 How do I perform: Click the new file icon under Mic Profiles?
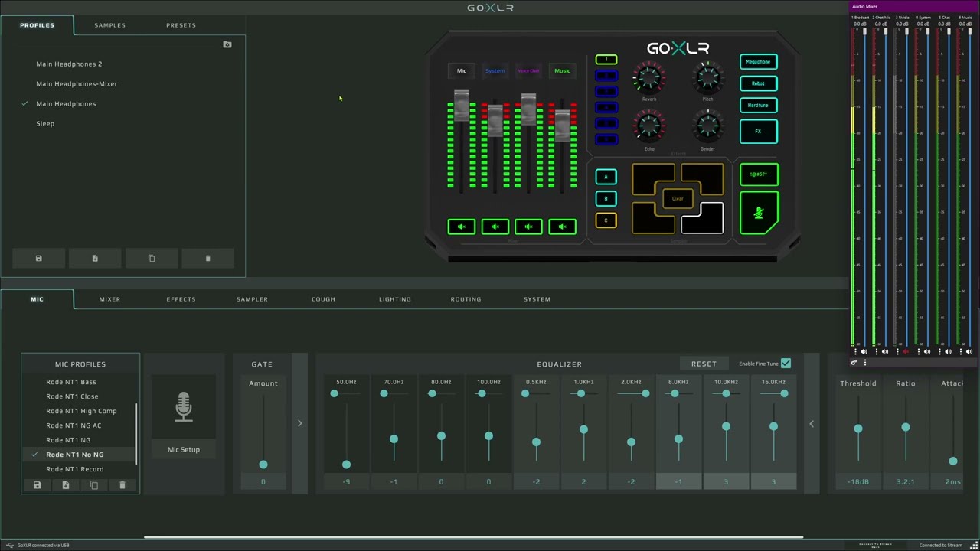pyautogui.click(x=65, y=485)
